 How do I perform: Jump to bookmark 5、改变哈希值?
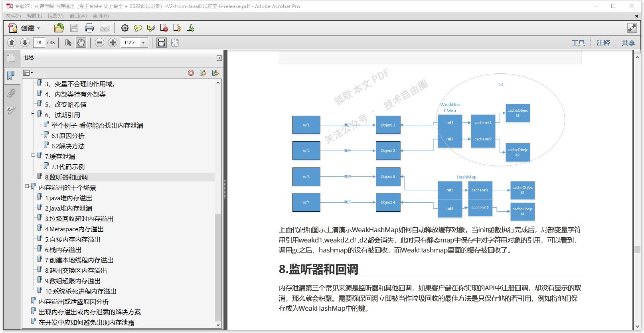coord(66,104)
